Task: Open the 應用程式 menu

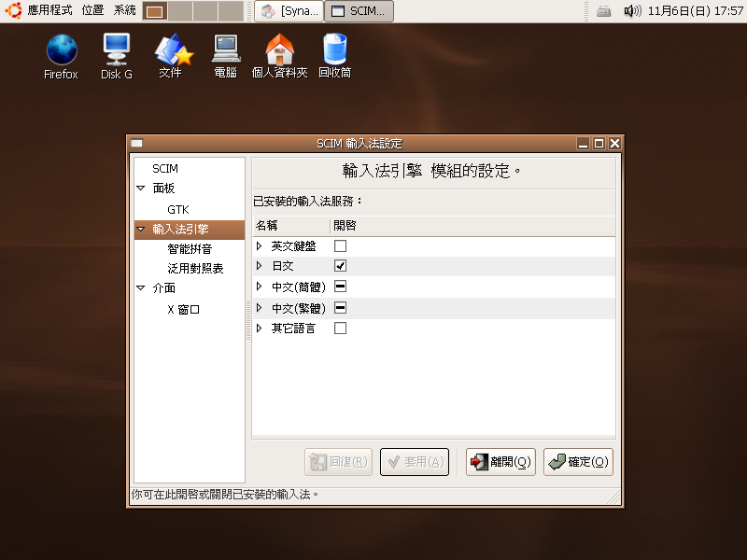Action: [x=50, y=10]
